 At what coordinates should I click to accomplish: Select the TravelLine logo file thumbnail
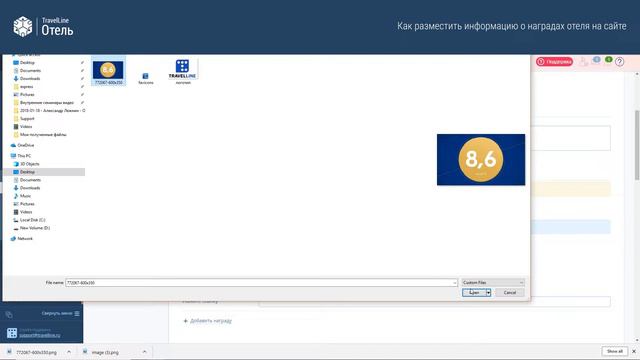tap(182, 71)
